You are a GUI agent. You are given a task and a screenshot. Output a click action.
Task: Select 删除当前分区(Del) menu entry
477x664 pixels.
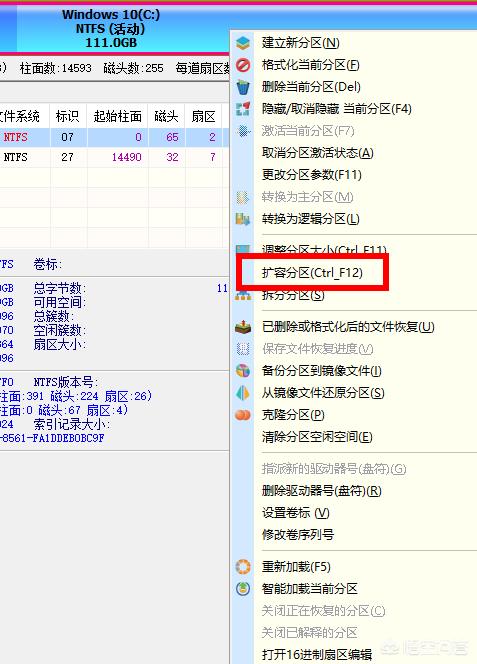coord(311,87)
